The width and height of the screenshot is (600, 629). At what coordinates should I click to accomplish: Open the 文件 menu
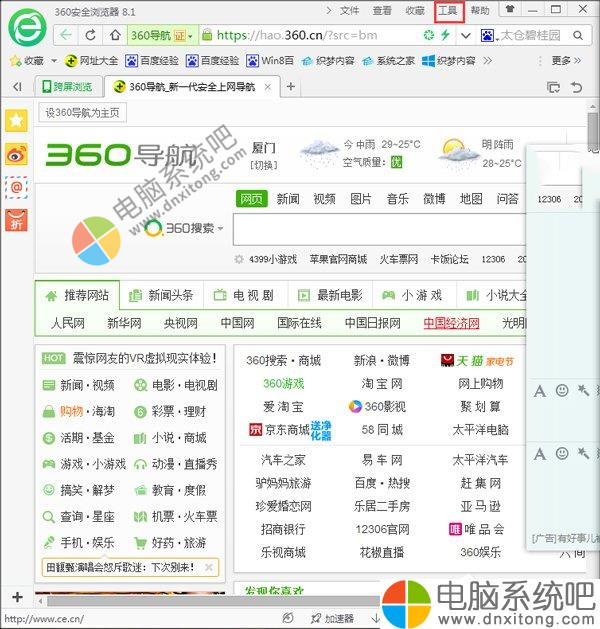(x=349, y=10)
